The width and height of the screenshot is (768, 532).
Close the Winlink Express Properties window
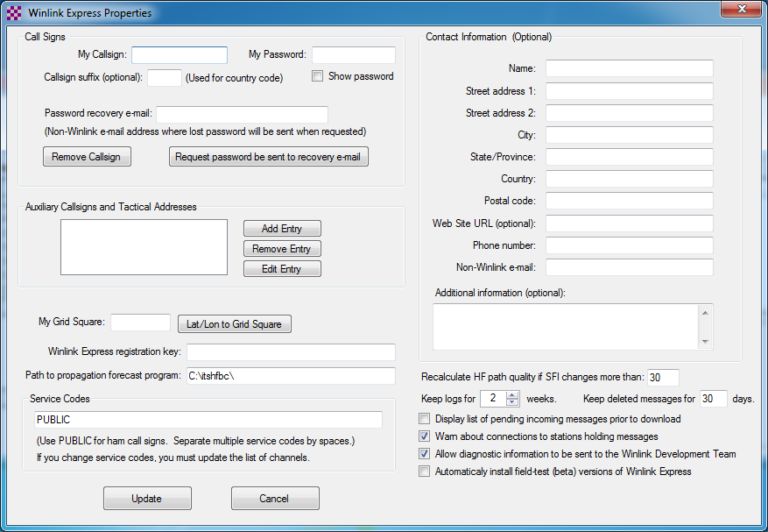[742, 9]
